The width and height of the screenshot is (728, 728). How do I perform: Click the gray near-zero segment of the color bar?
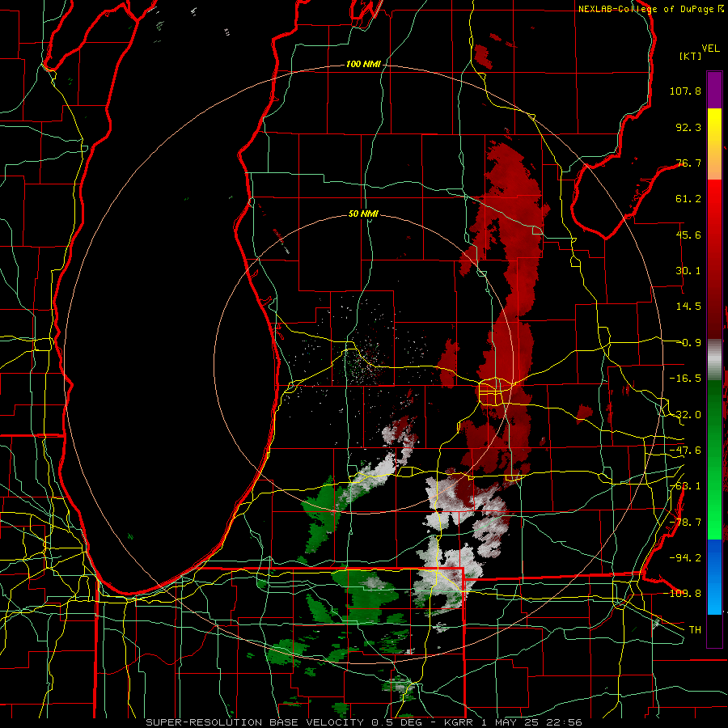714,360
